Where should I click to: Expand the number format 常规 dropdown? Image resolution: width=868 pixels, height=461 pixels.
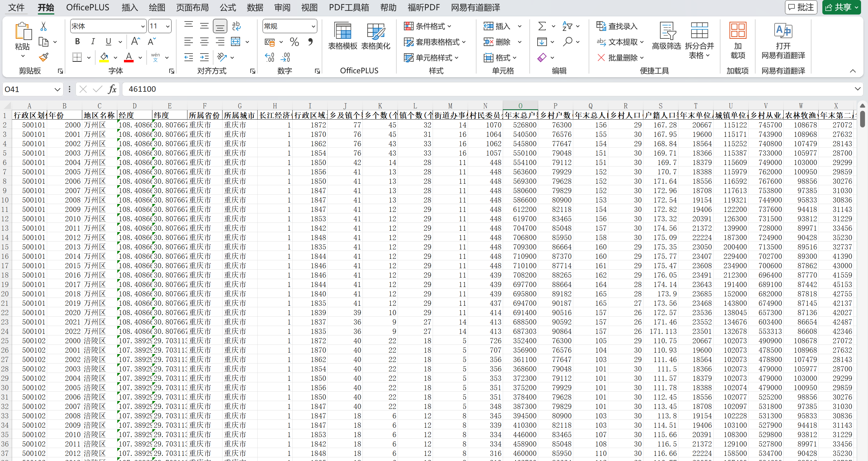(x=313, y=26)
